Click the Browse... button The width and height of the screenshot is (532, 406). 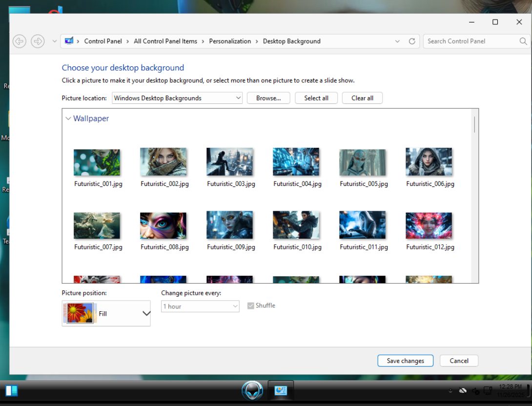click(268, 98)
